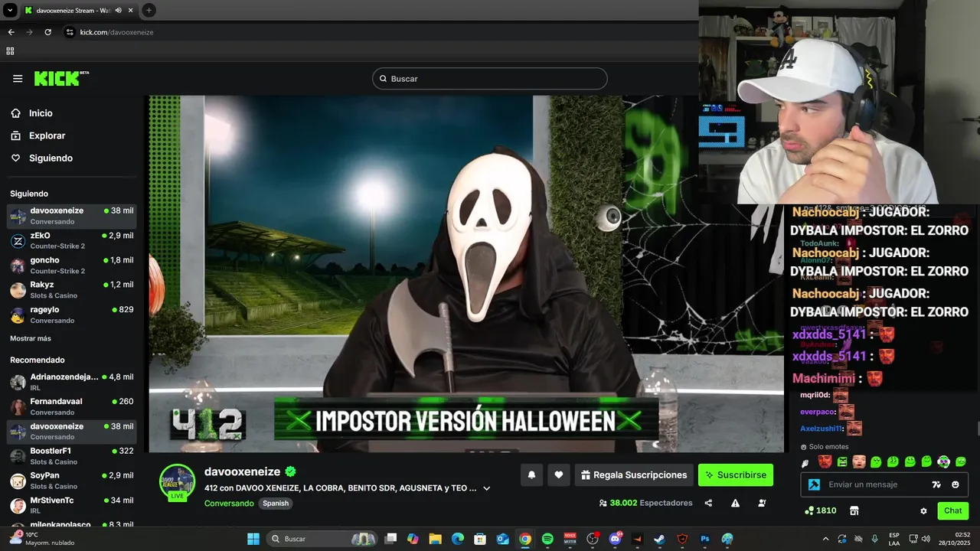
Task: Open chat settings gear icon
Action: pyautogui.click(x=923, y=511)
